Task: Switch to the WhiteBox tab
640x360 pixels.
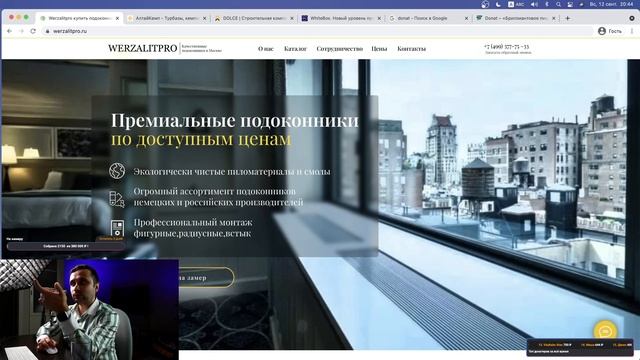Action: 341,18
